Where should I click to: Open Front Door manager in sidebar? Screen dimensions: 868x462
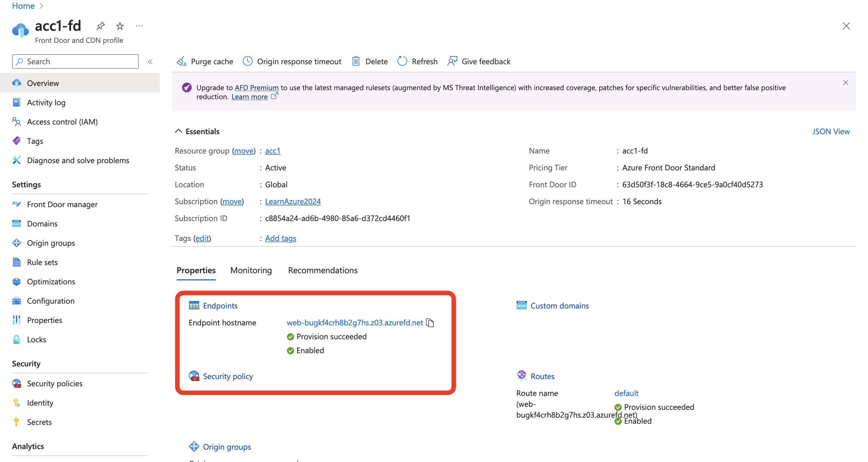[62, 204]
